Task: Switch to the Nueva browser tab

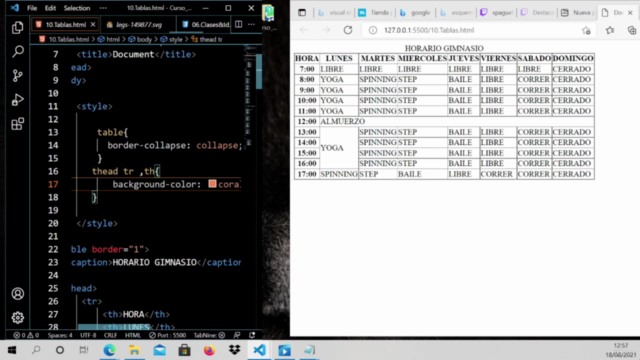Action: (578, 13)
